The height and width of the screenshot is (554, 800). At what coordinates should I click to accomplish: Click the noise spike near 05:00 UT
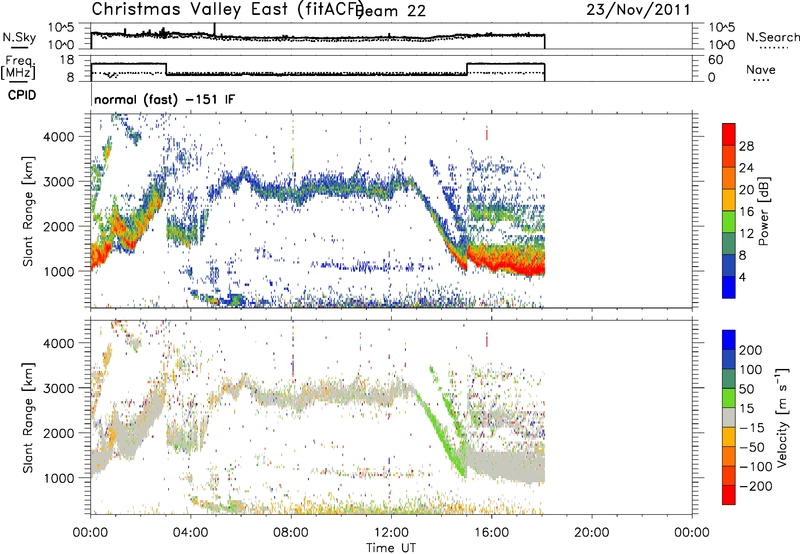[215, 30]
